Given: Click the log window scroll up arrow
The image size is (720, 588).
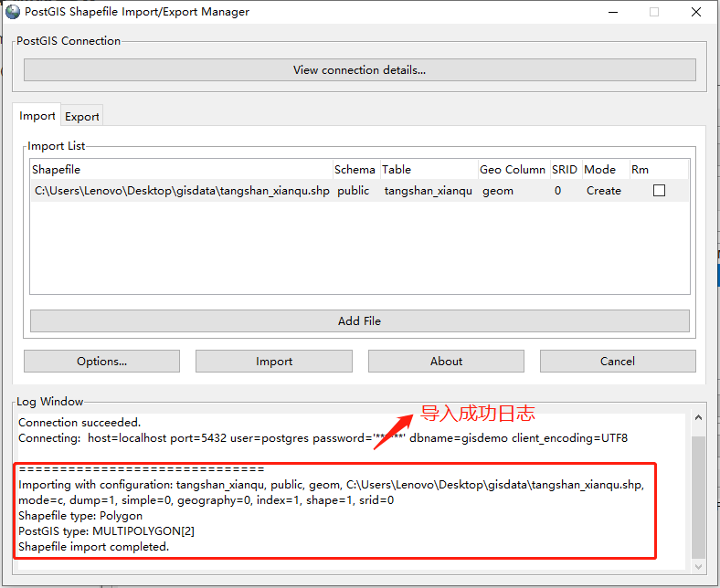Looking at the screenshot, I should [699, 418].
